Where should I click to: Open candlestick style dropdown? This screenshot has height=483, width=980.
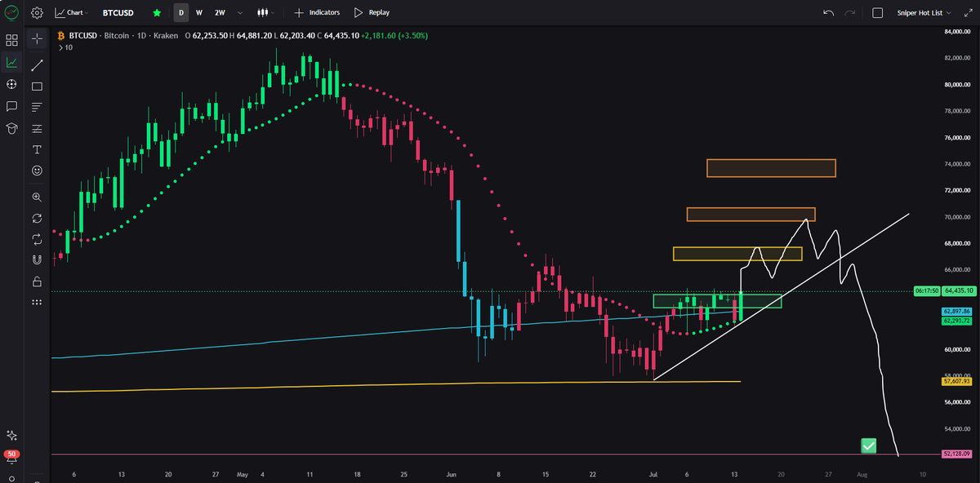(265, 12)
